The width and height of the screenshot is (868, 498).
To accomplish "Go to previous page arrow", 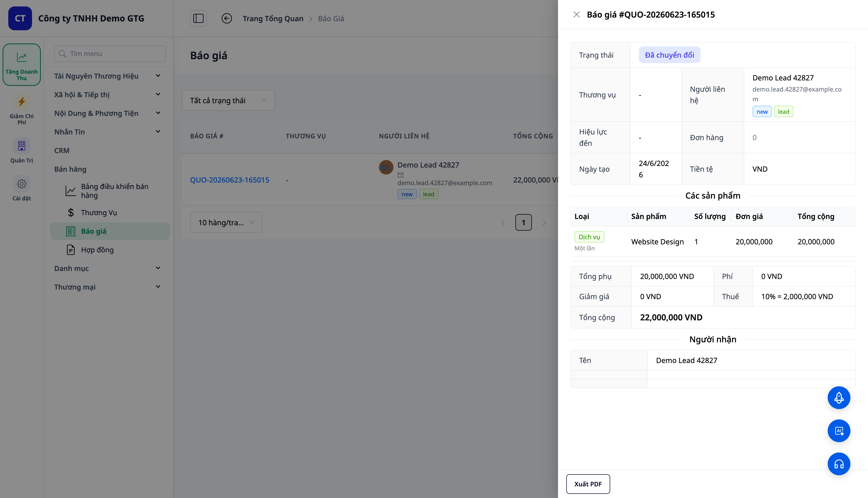I will click(x=503, y=223).
